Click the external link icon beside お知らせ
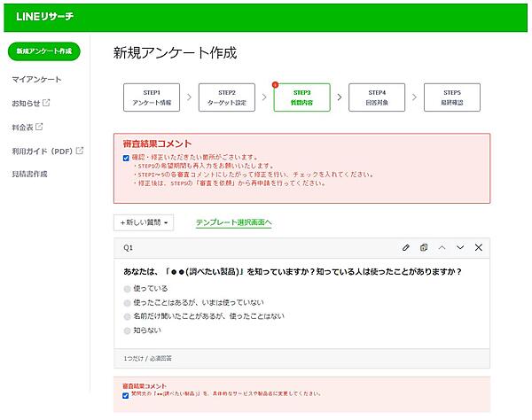 (47, 103)
